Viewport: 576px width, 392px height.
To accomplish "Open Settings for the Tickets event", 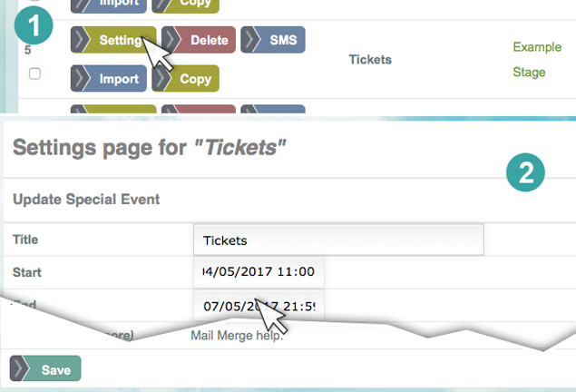I will pyautogui.click(x=113, y=41).
